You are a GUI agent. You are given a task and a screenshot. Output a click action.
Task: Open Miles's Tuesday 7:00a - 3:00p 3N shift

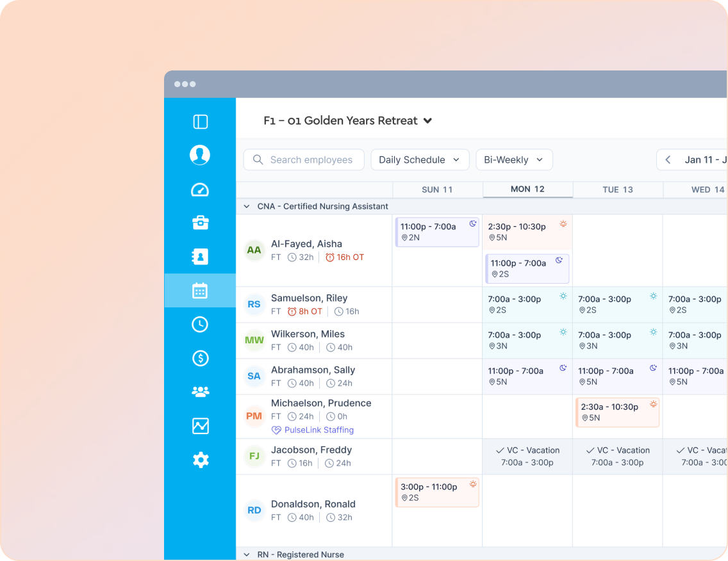tap(618, 341)
